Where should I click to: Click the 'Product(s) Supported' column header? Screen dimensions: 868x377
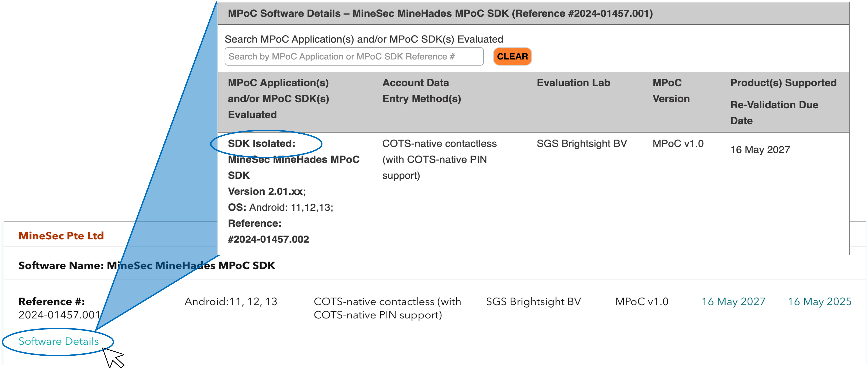pos(783,82)
